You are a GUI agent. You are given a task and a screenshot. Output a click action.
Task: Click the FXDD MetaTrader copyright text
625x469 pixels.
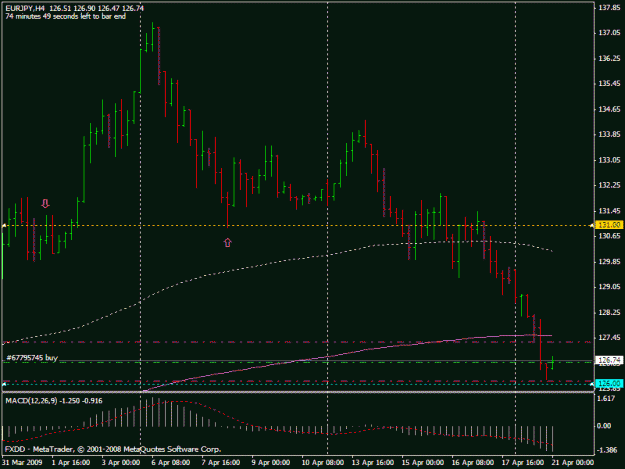[x=113, y=449]
